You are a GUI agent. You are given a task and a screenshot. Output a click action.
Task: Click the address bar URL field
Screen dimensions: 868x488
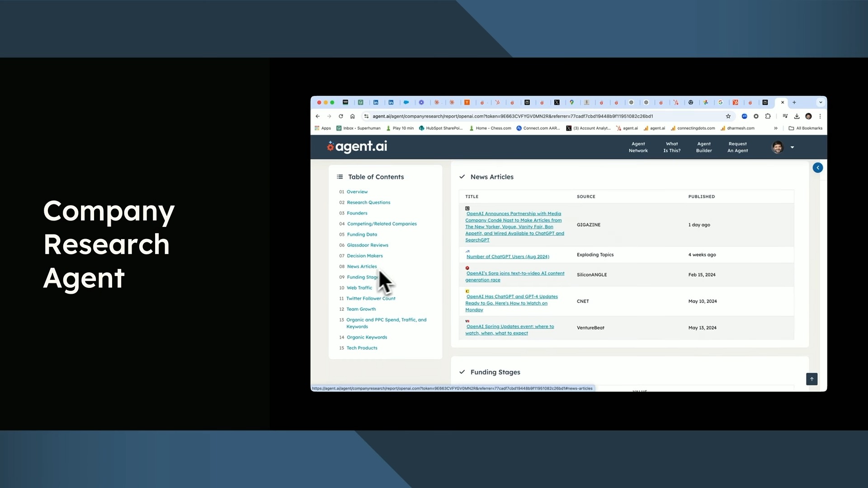[512, 116]
